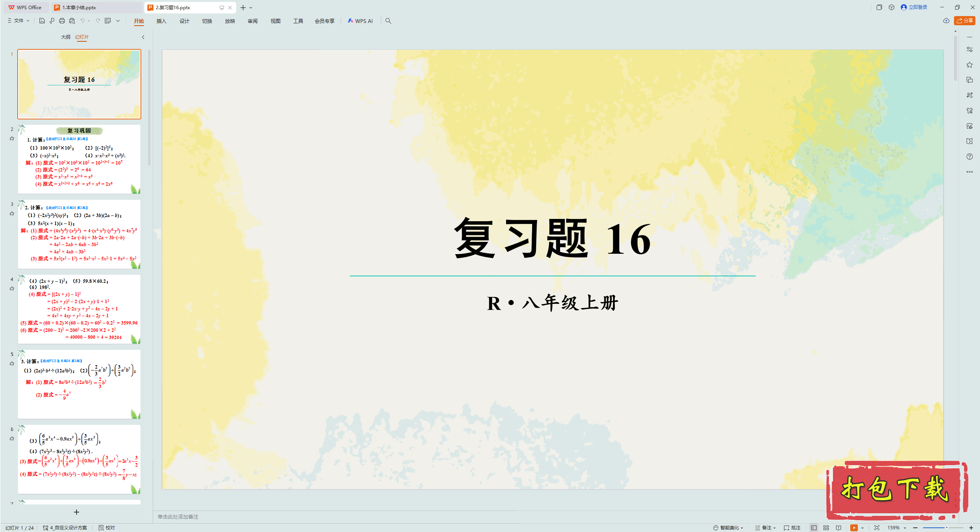Open WPS AI from the ribbon

click(360, 21)
